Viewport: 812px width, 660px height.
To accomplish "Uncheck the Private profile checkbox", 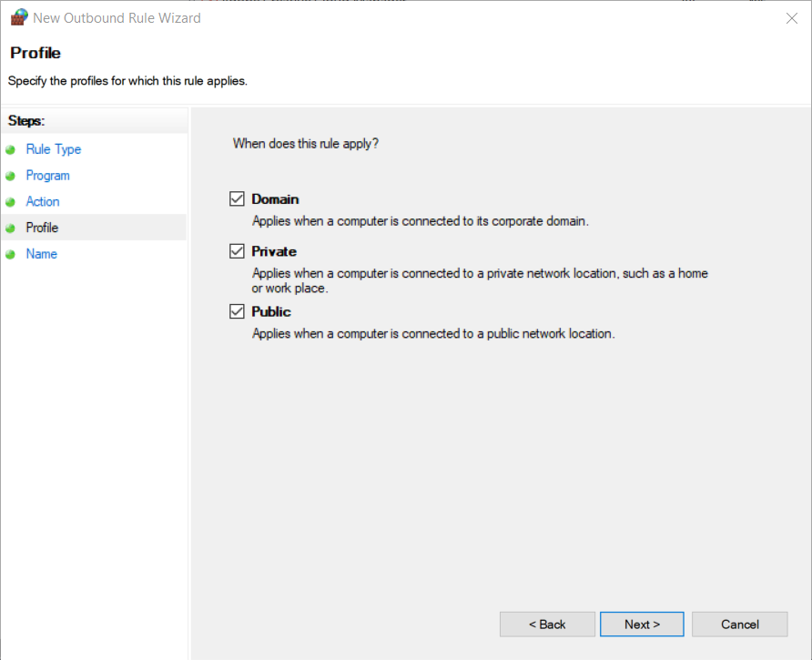I will tap(237, 251).
